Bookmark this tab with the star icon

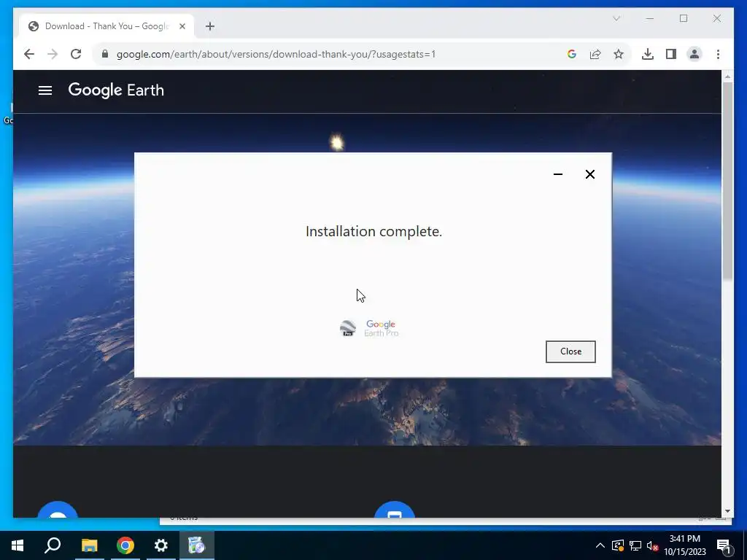click(x=619, y=54)
